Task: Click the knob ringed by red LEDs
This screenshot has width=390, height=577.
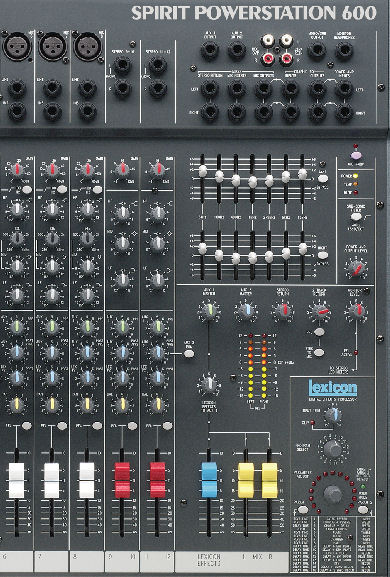Action: [333, 492]
